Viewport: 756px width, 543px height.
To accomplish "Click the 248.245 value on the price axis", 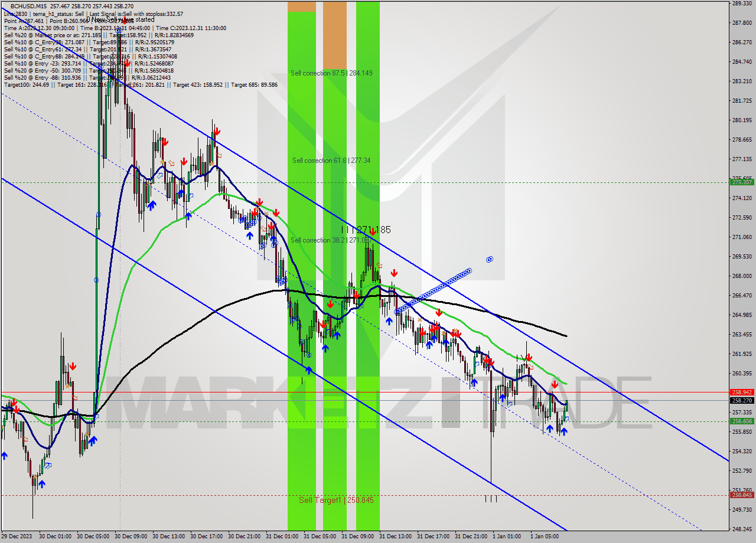I will pos(742,529).
